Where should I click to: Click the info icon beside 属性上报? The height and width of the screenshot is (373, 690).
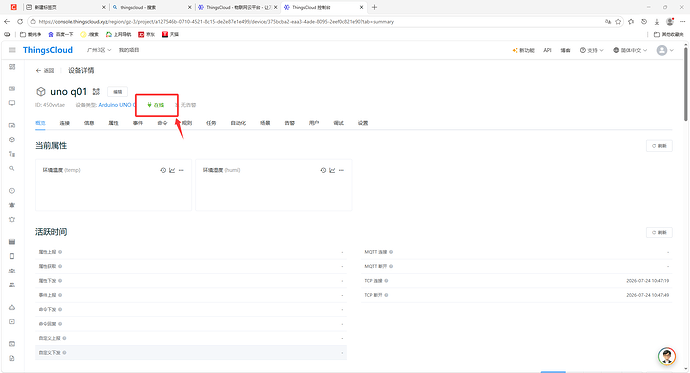pos(60,252)
